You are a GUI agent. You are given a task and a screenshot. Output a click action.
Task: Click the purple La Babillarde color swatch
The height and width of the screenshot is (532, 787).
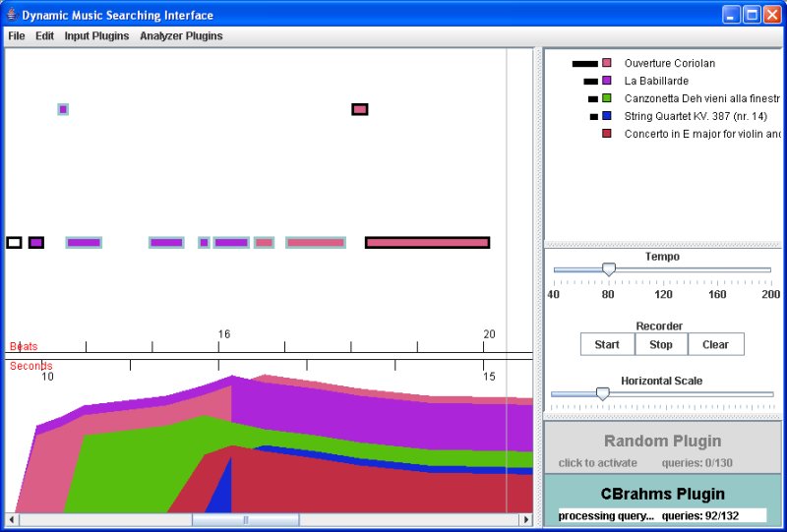pos(607,81)
